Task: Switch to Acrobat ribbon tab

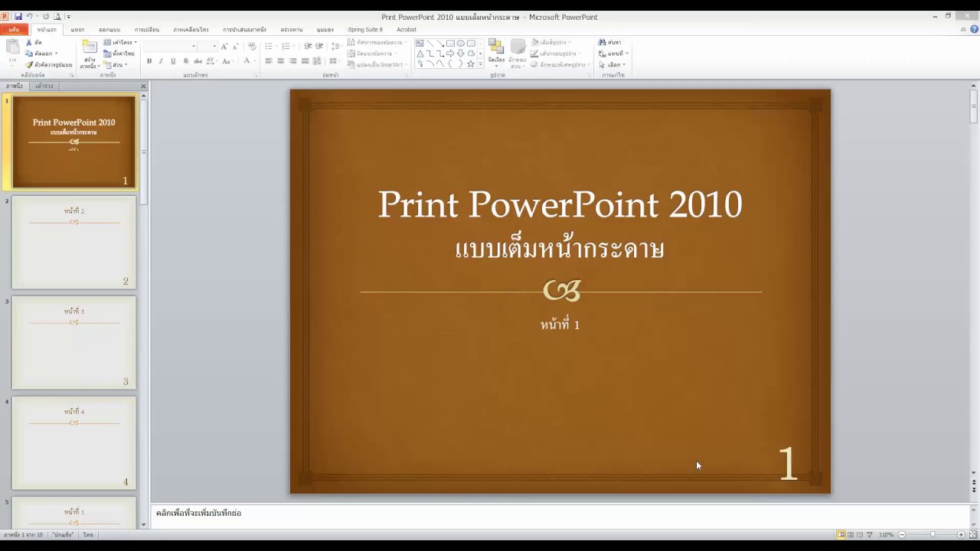Action: point(407,30)
